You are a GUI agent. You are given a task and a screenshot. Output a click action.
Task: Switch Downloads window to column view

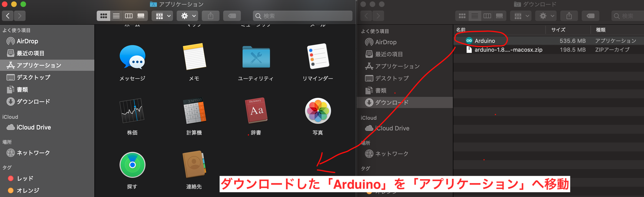(487, 16)
